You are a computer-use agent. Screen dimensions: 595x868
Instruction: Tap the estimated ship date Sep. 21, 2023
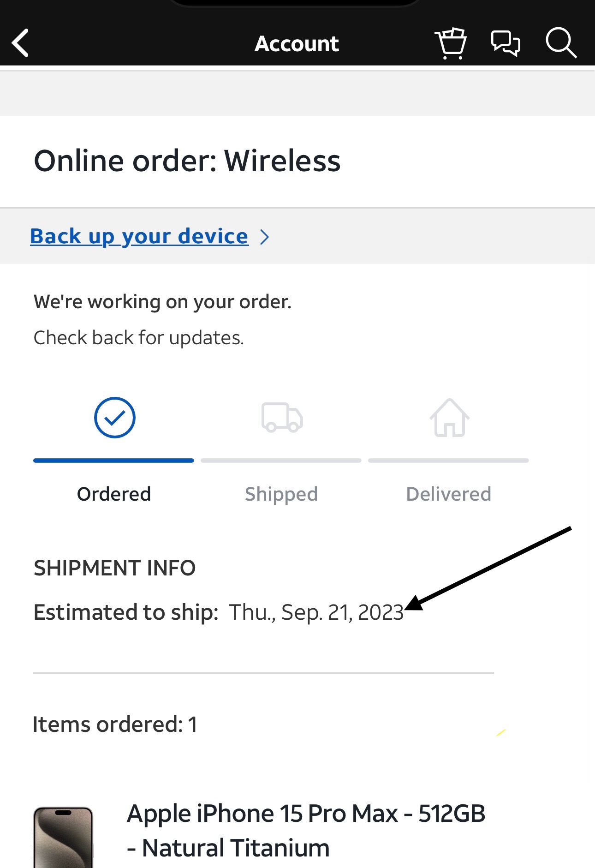point(316,612)
